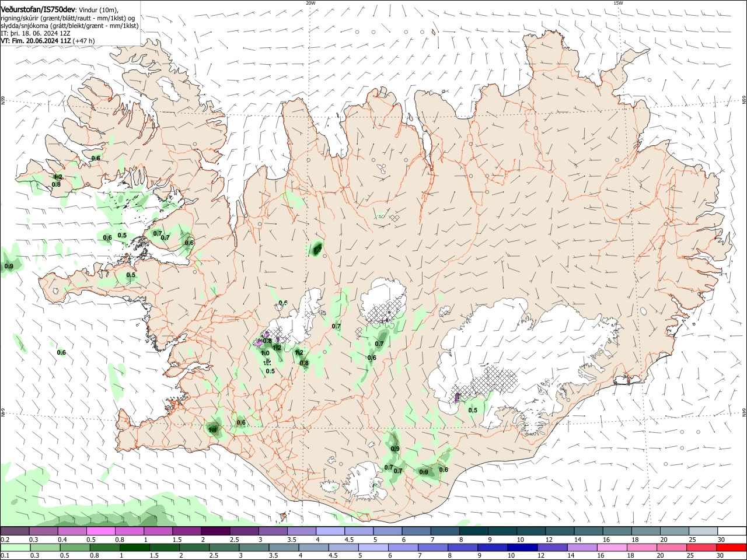
Task: Click the 0.5 value beside Vatnajökull glacier
Action: click(x=473, y=410)
